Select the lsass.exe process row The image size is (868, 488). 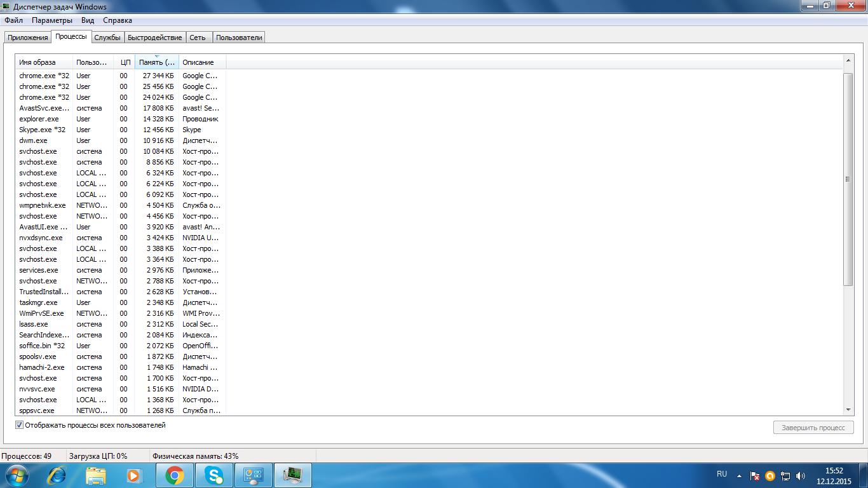121,324
